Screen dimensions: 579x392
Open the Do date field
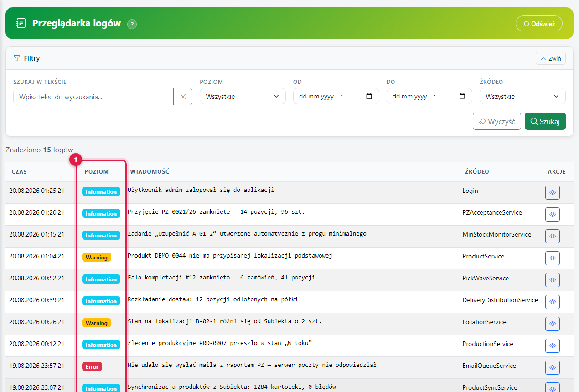point(429,97)
